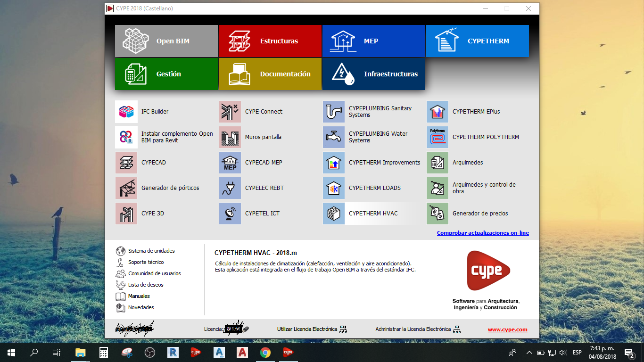Launch Generador de precios icon
Image resolution: width=644 pixels, height=362 pixels.
tap(438, 214)
